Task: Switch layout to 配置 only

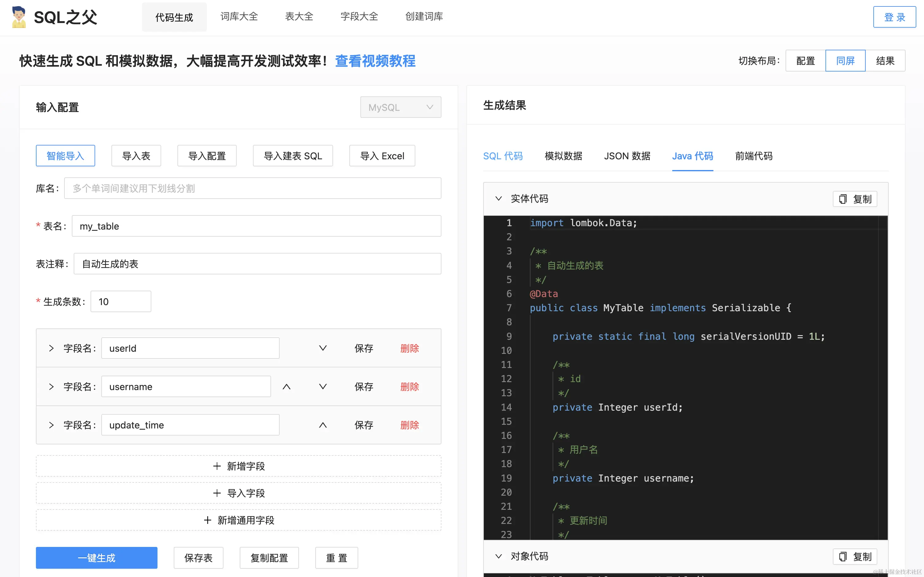Action: click(x=805, y=61)
